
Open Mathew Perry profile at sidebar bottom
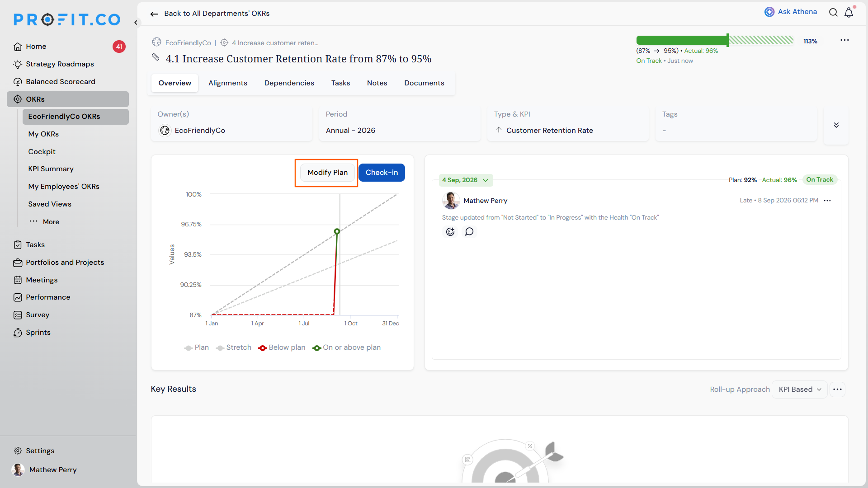44,470
